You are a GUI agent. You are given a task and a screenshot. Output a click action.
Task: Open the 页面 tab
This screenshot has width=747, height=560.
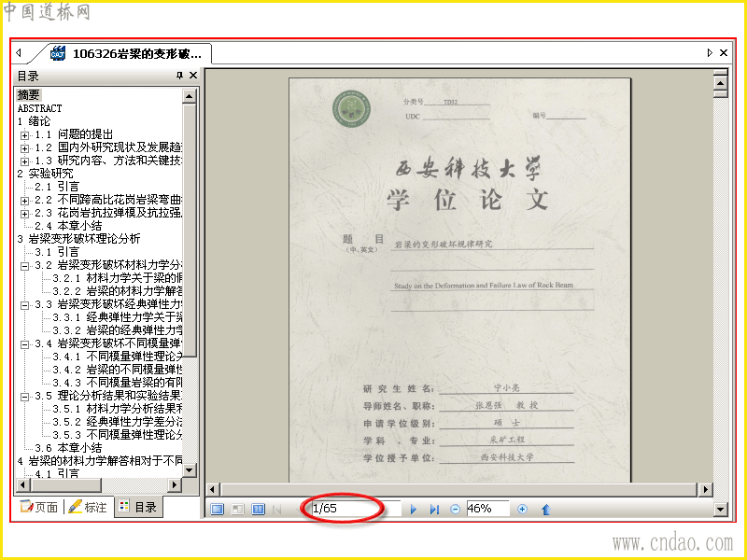coord(39,507)
